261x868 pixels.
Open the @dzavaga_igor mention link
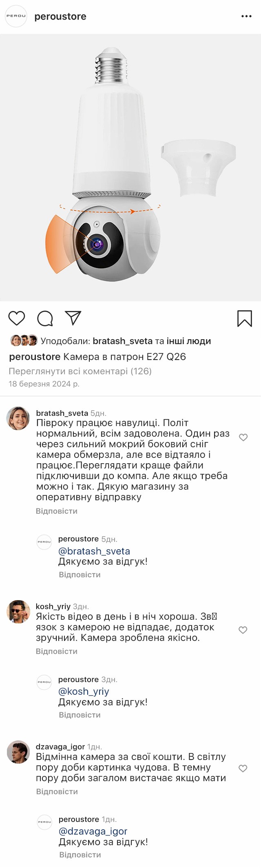click(x=93, y=831)
